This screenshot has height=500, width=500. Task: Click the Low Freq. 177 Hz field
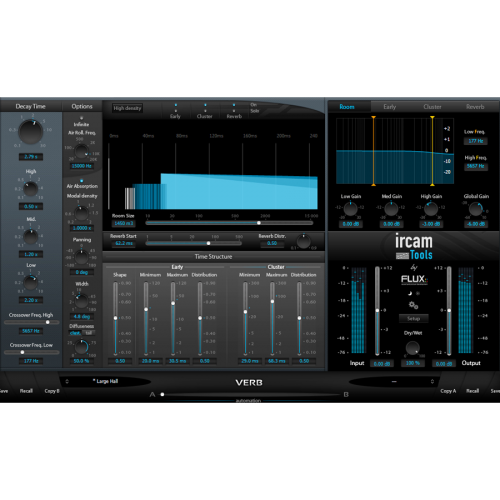tap(476, 141)
